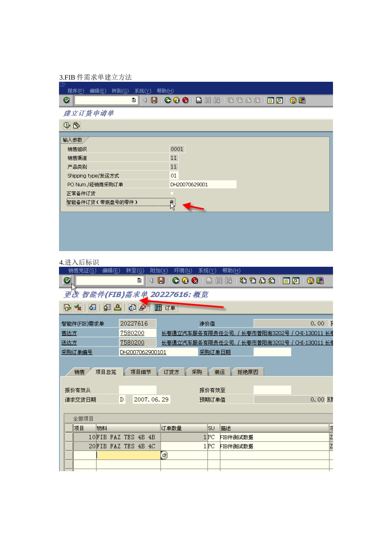Click 售达方 link label
Screen dimensions: 392x555
pyautogui.click(x=69, y=333)
